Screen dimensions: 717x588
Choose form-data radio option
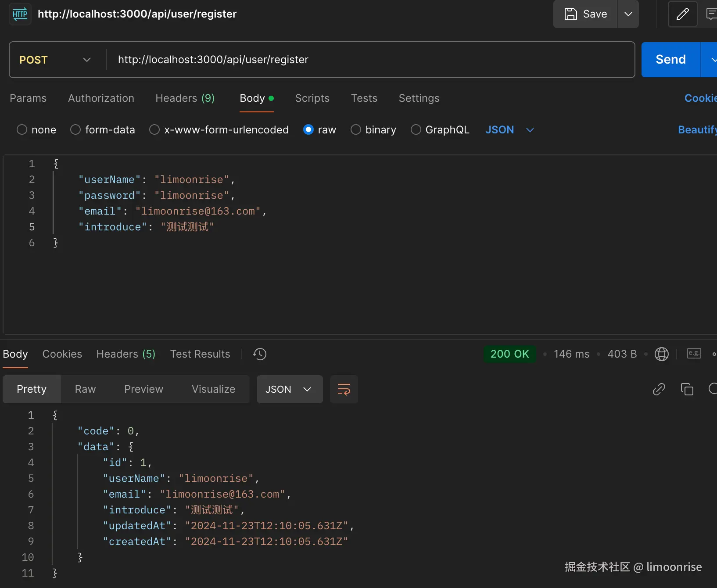(x=75, y=130)
